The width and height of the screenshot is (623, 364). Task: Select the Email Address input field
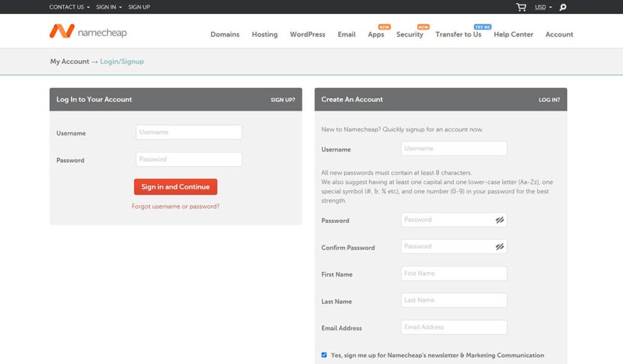click(x=454, y=327)
